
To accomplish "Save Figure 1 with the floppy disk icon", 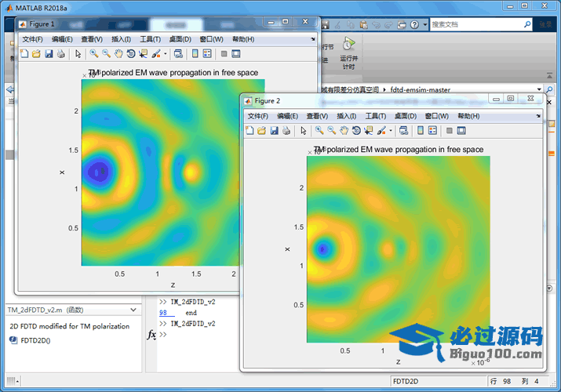I will [49, 54].
